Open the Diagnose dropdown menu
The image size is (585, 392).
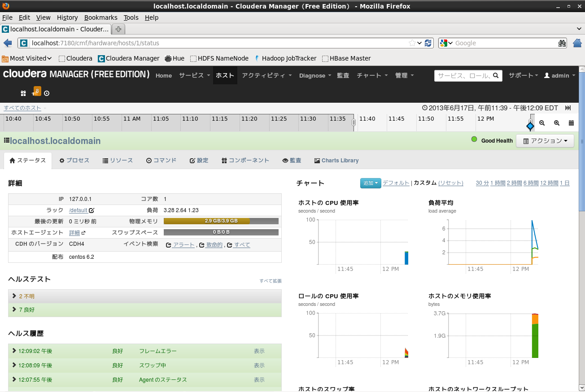pyautogui.click(x=315, y=75)
